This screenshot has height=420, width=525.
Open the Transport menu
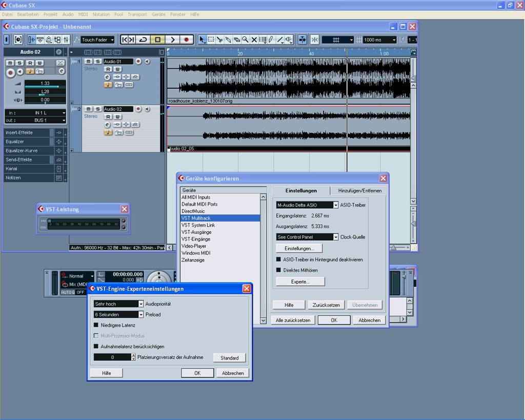[137, 14]
